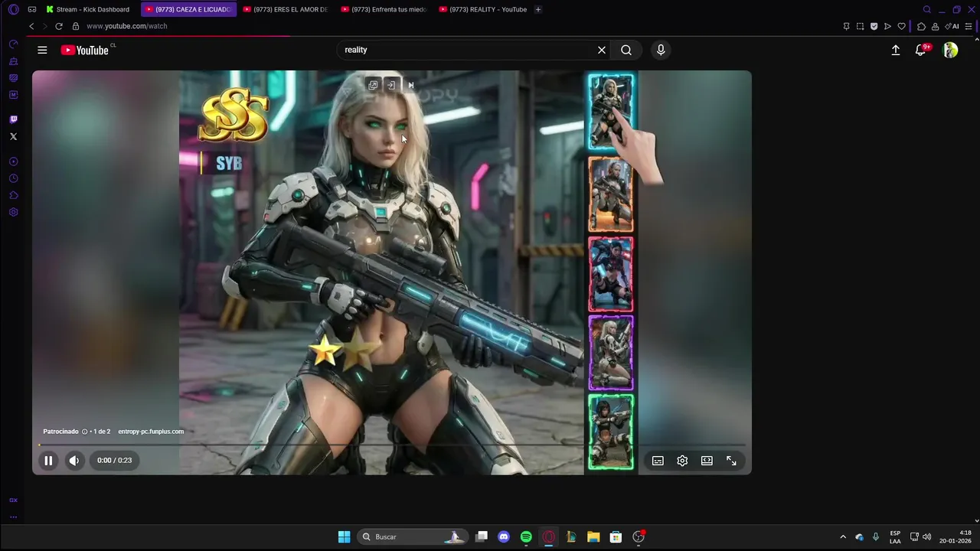Open Spotify from the taskbar
The height and width of the screenshot is (551, 980).
tap(526, 536)
